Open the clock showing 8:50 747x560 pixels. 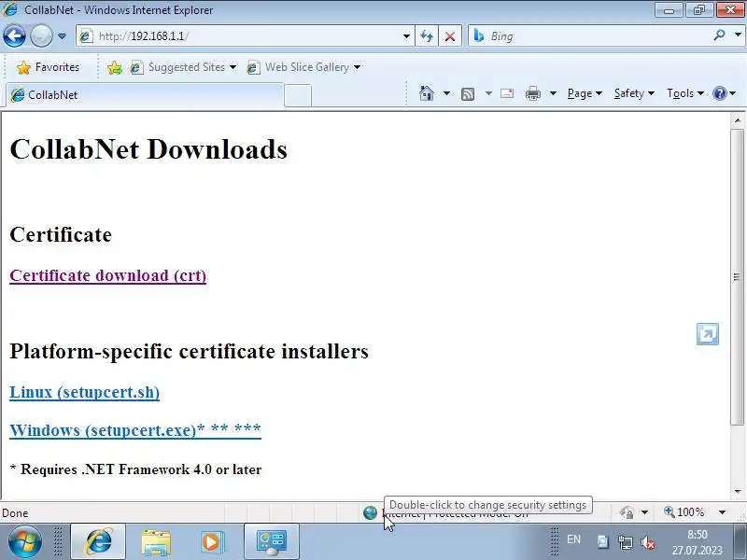pos(697,542)
